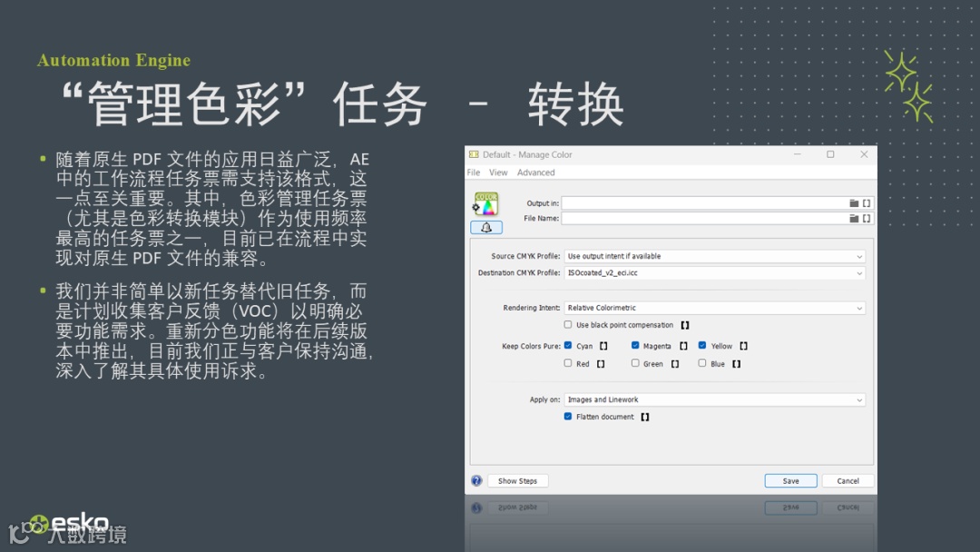The image size is (980, 552).
Task: Check Keep Colors Pure Red
Action: (567, 362)
